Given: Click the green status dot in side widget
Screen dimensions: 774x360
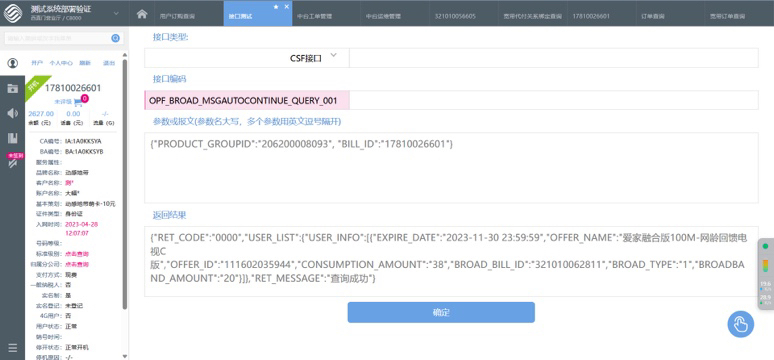Looking at the screenshot, I should [x=766, y=246].
